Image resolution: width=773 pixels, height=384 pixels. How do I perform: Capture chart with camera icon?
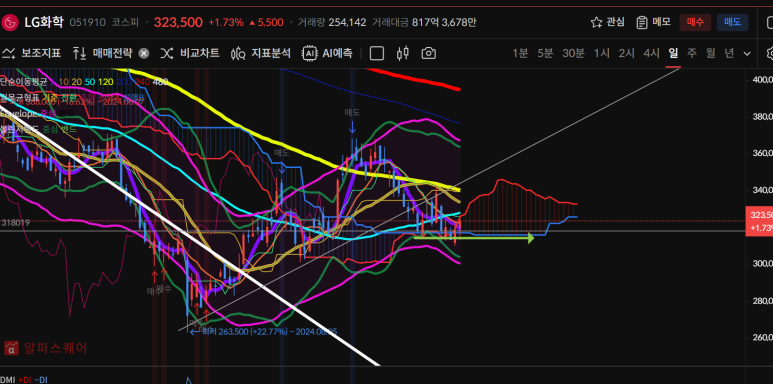(x=428, y=53)
